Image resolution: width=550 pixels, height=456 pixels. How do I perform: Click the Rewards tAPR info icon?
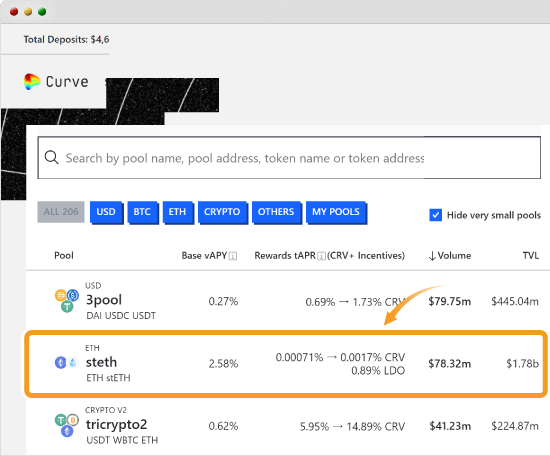[321, 256]
